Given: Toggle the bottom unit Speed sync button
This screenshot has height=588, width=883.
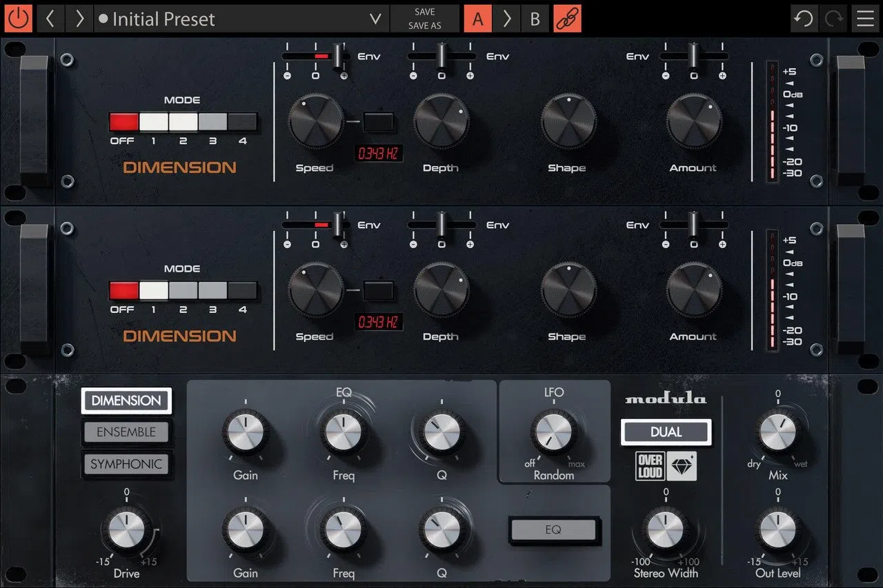Looking at the screenshot, I should point(379,291).
